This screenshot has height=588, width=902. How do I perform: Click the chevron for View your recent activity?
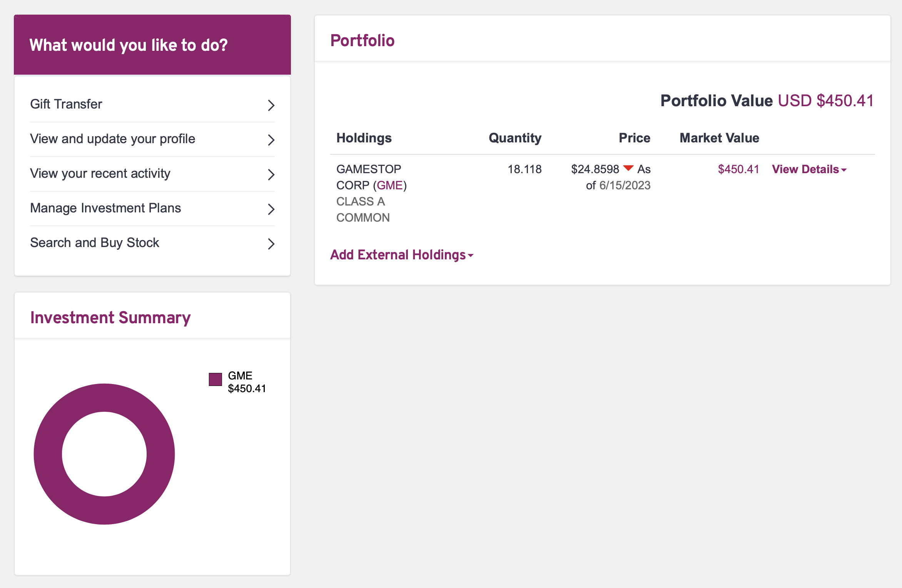[x=271, y=174]
